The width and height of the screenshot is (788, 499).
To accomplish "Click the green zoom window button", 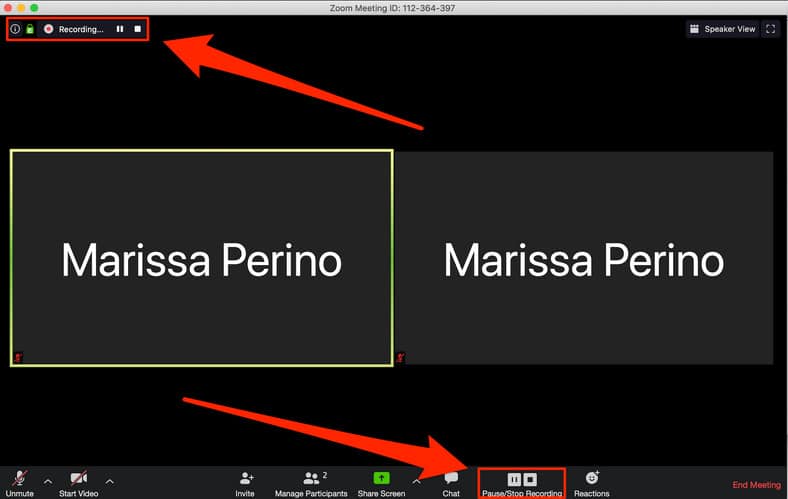I will coord(34,8).
